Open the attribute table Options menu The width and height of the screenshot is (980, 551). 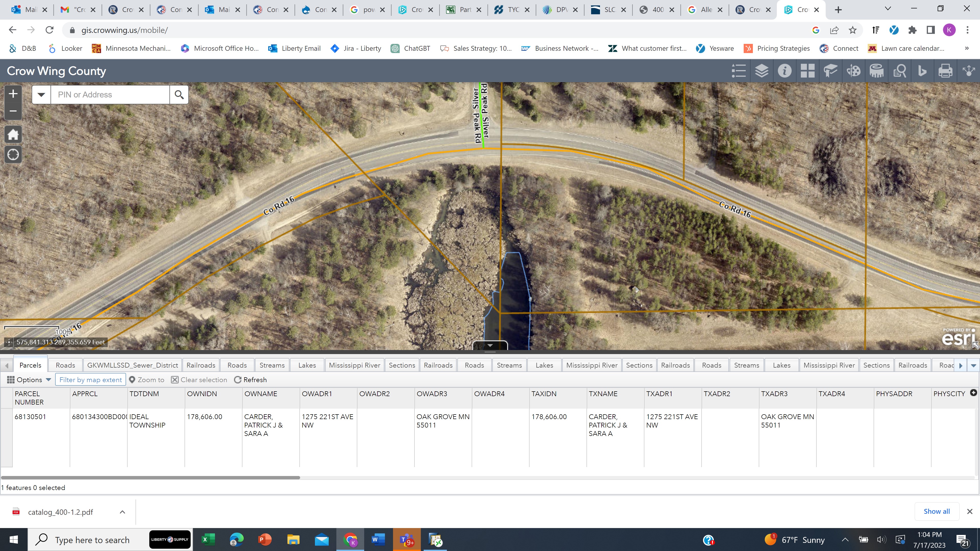tap(29, 380)
